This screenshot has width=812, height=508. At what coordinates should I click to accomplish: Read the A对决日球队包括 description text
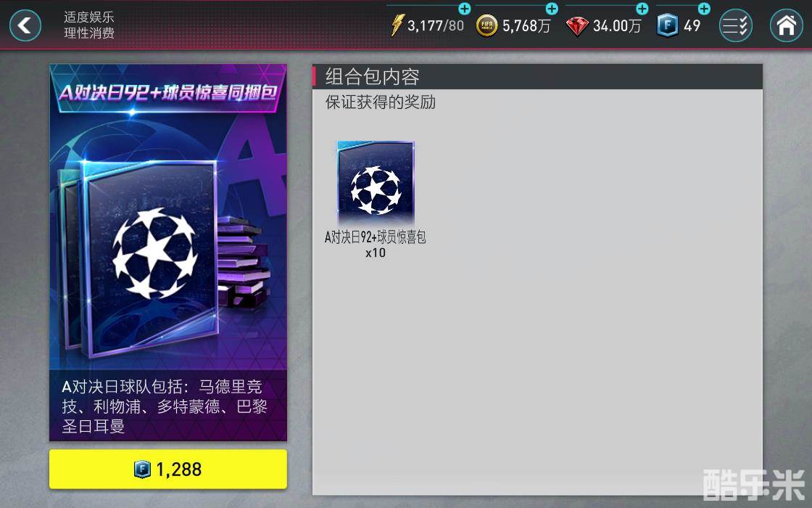pyautogui.click(x=165, y=406)
